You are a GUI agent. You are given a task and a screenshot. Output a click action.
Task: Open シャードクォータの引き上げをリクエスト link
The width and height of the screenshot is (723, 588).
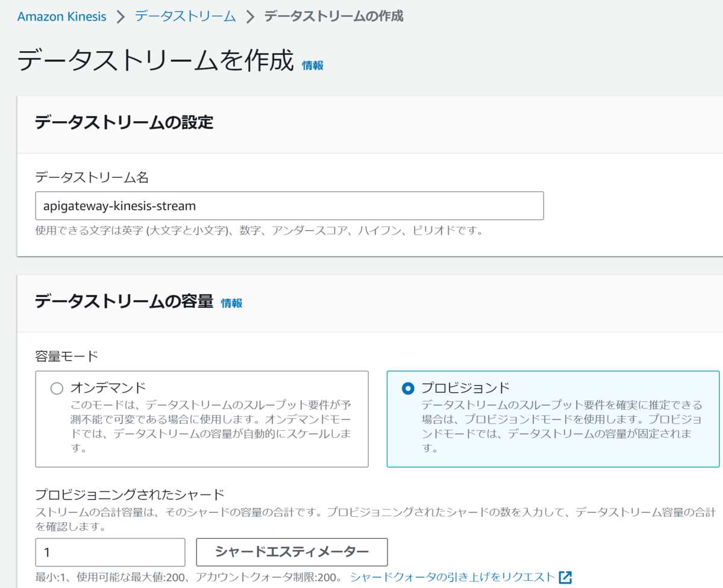[452, 577]
